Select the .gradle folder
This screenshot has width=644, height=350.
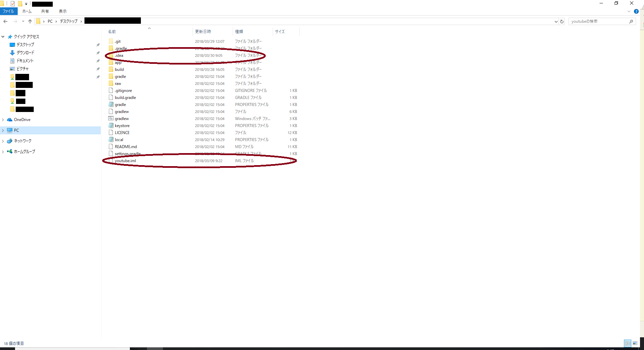coord(121,48)
